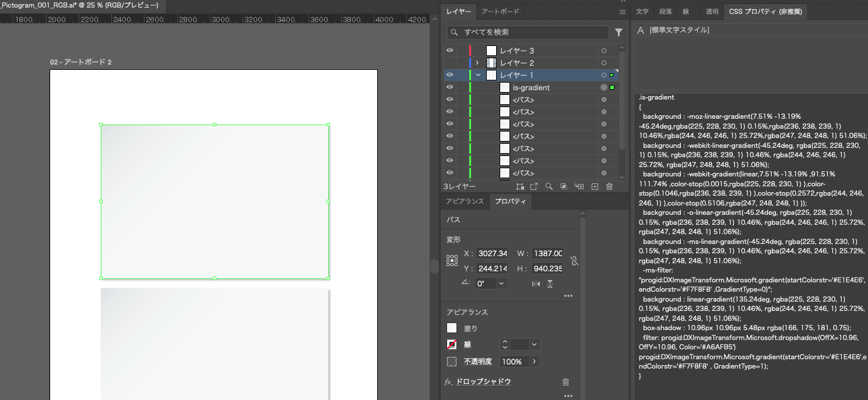Open the ドロップシャドウ effect link
Image resolution: width=868 pixels, height=400 pixels.
pos(483,381)
